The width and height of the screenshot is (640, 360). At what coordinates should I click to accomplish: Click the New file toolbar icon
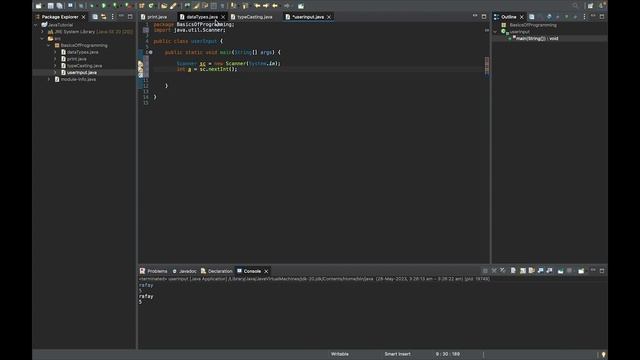click(38, 6)
